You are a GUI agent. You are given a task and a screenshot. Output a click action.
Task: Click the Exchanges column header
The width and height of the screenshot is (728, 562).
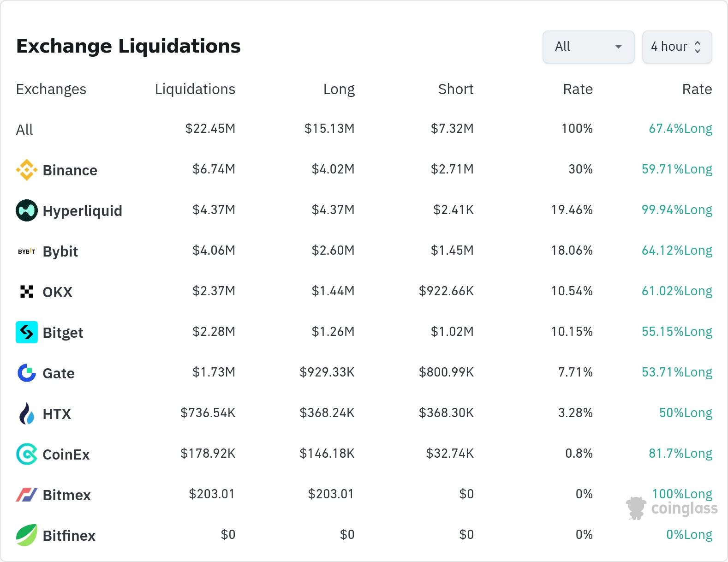51,89
